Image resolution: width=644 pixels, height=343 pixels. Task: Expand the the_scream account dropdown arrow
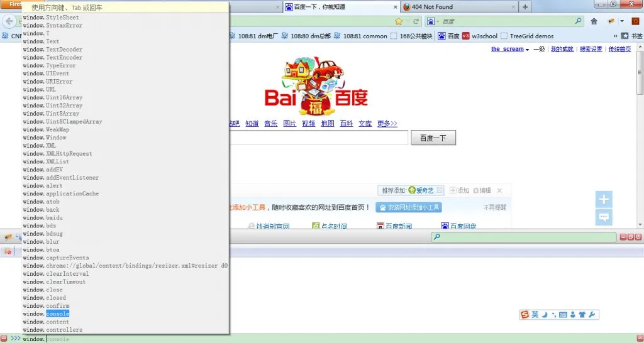click(527, 50)
